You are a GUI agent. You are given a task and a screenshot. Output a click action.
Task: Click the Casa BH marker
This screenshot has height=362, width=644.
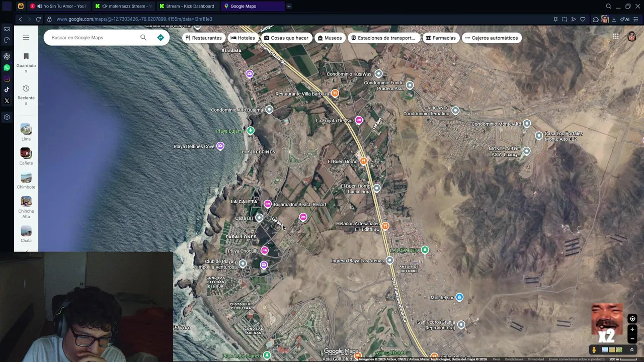point(259,218)
